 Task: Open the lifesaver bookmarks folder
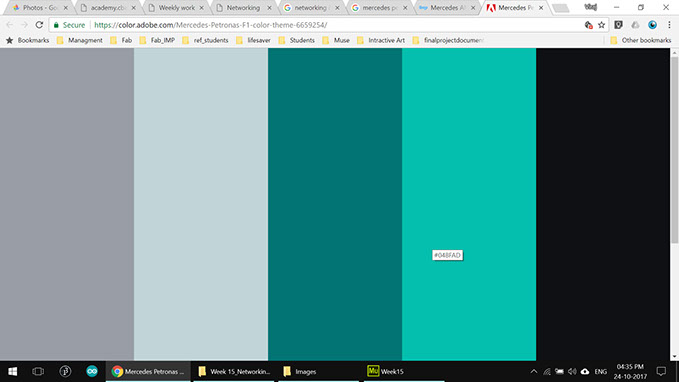pyautogui.click(x=254, y=40)
